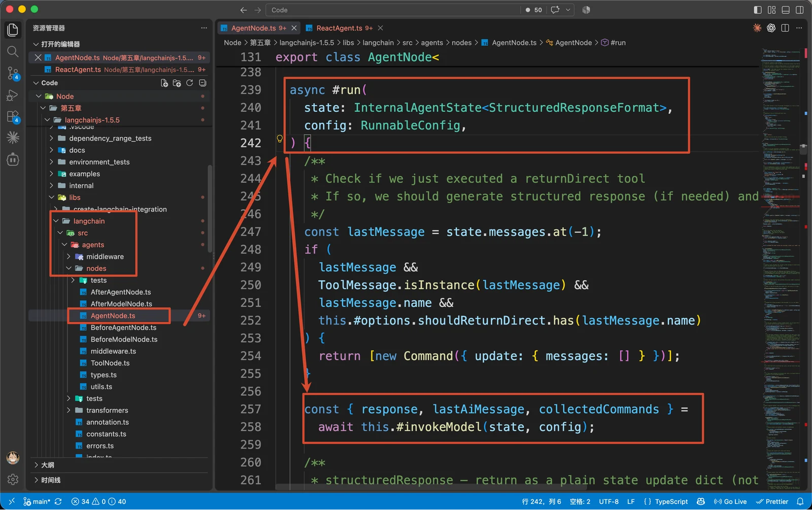This screenshot has height=510, width=812.
Task: Open the Source Control view
Action: click(x=13, y=73)
